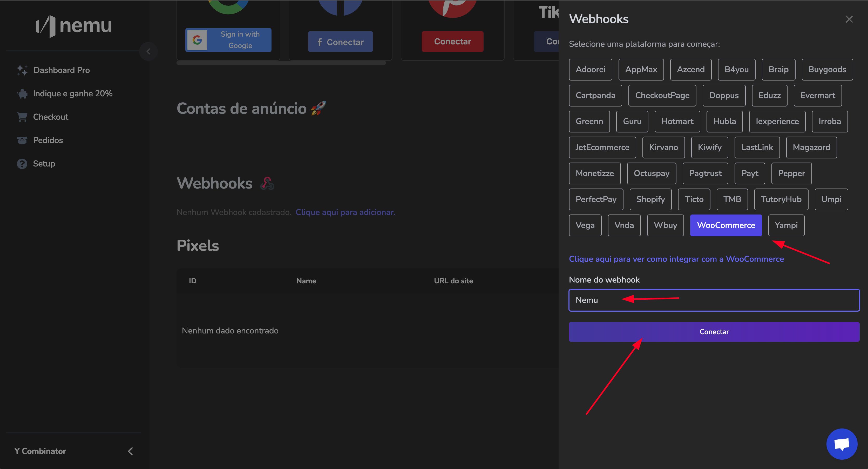
Task: Choose the Kiwify platform option
Action: (709, 147)
